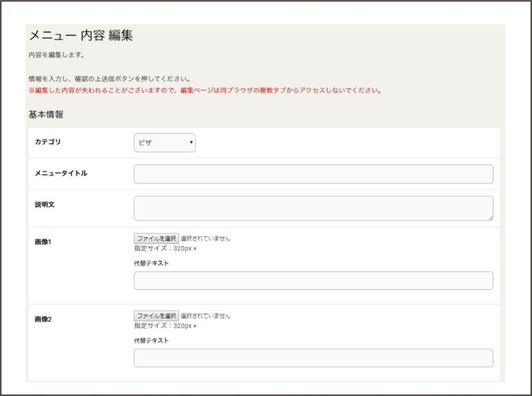Image resolution: width=532 pixels, height=396 pixels.
Task: Focus the 代替テキスト field under 画像1
Action: (314, 281)
